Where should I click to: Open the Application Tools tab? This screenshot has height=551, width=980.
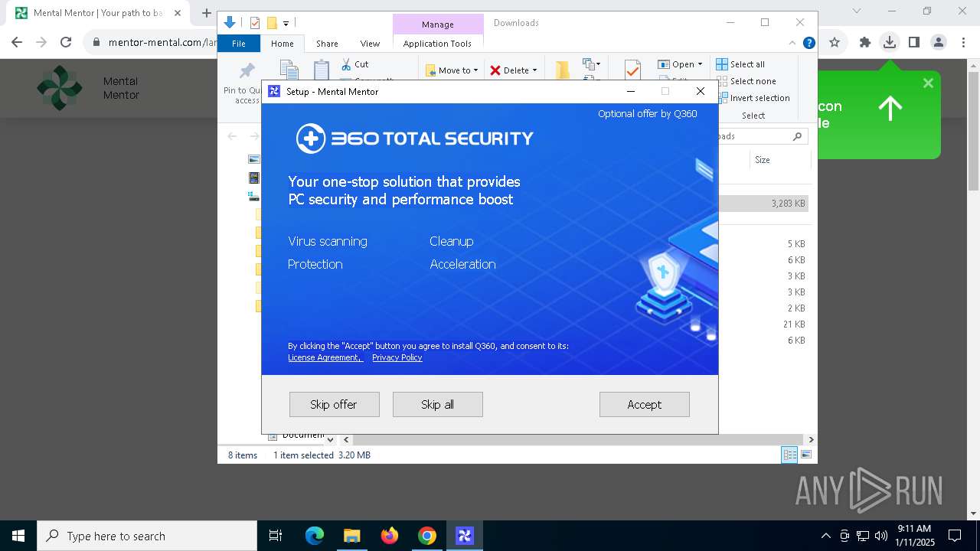(x=437, y=44)
